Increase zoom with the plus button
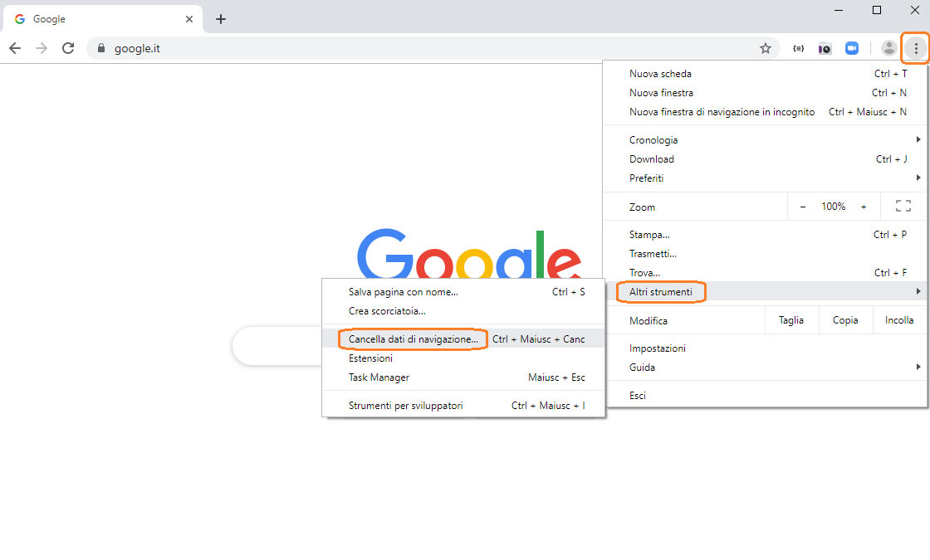 (x=864, y=207)
